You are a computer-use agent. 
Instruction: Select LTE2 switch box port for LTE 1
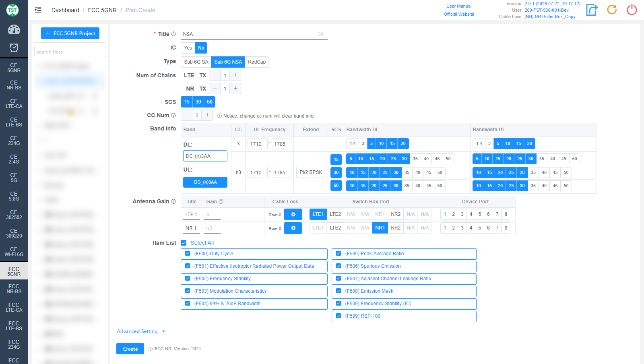point(335,214)
